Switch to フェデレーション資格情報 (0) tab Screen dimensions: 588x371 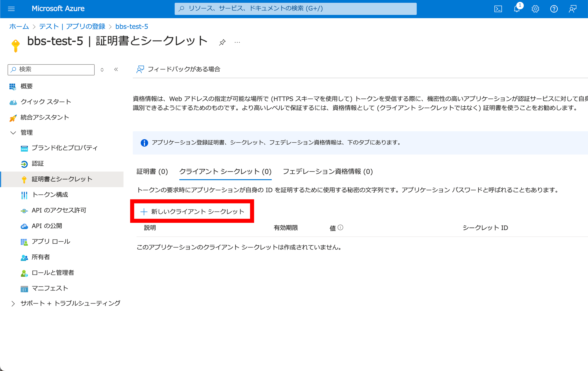(328, 171)
